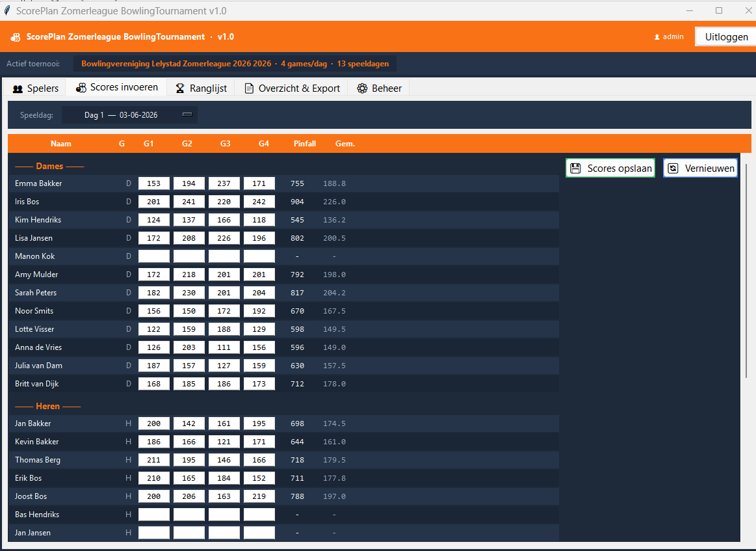The width and height of the screenshot is (756, 551).
Task: Click Joost Bos pinfall 788
Action: [x=298, y=496]
